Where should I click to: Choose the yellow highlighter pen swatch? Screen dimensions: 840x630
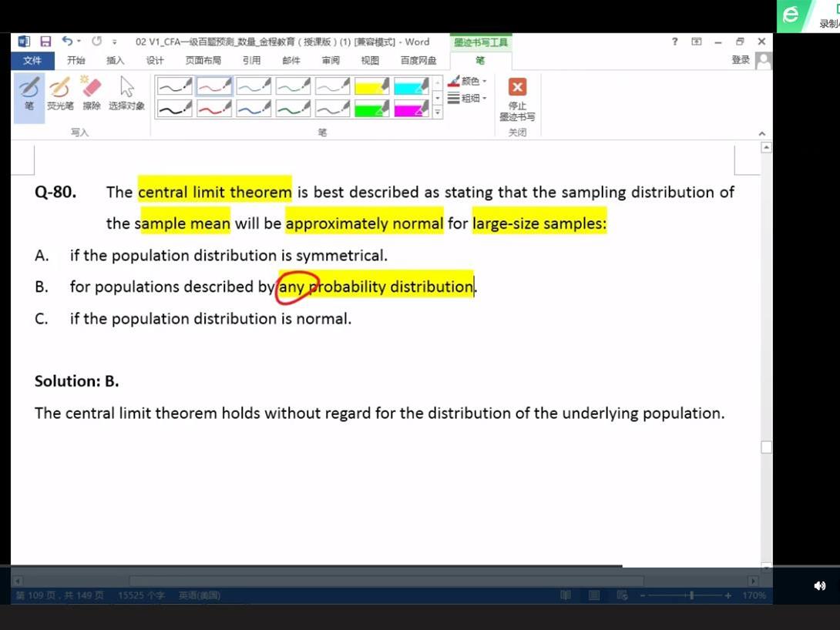click(371, 85)
